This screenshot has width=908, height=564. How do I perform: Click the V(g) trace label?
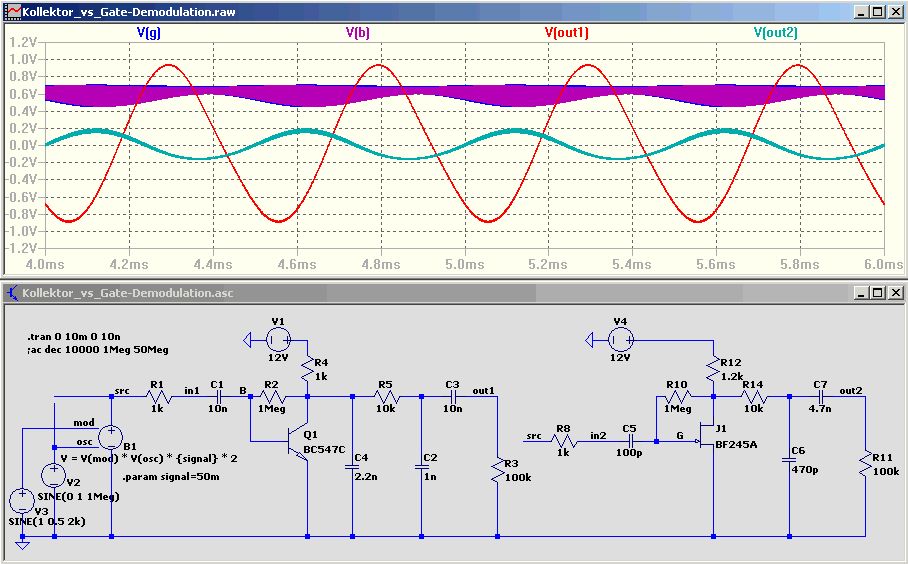[x=149, y=33]
